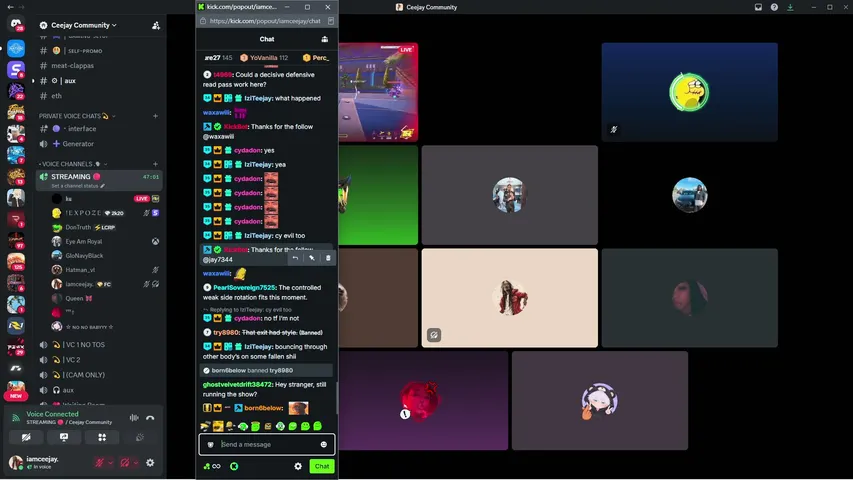Click the Kick popout address bar URL

265,21
